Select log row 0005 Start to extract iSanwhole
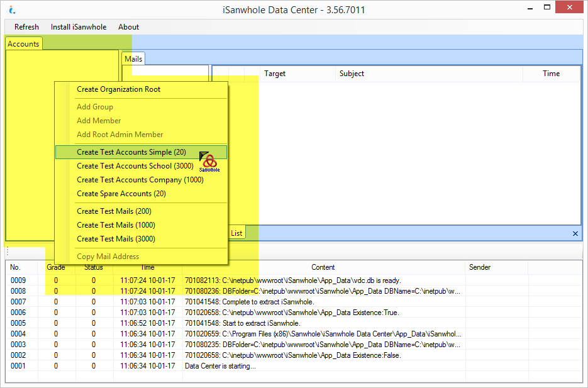Screen dimensions: 588x388 pos(294,323)
